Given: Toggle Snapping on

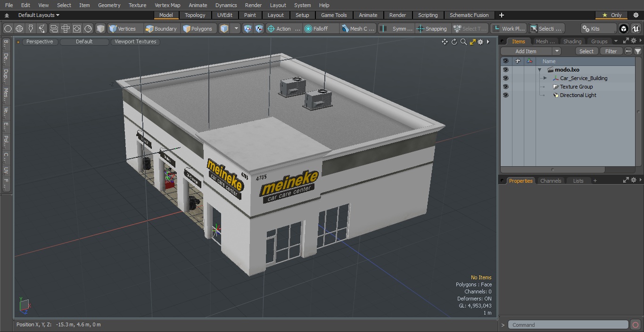Looking at the screenshot, I should pos(432,29).
